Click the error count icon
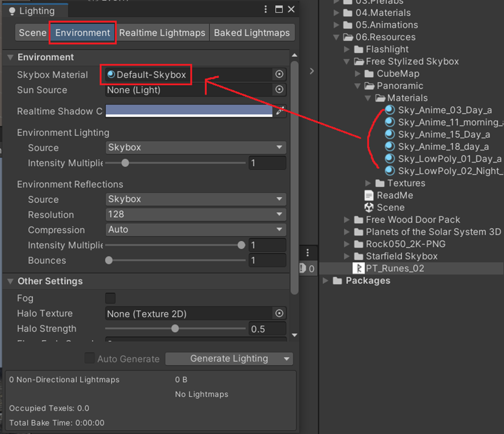 click(302, 268)
